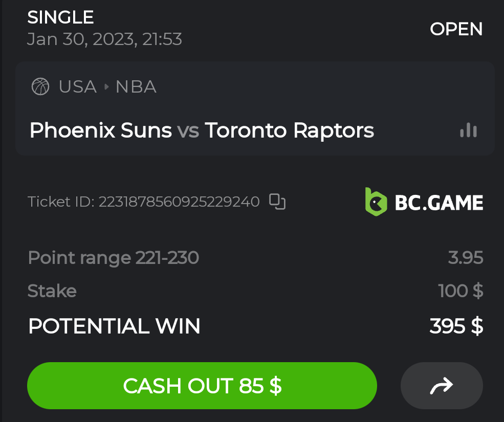Click the small arrow between USA and NBA
Screen dimensions: 504x422
(106, 86)
